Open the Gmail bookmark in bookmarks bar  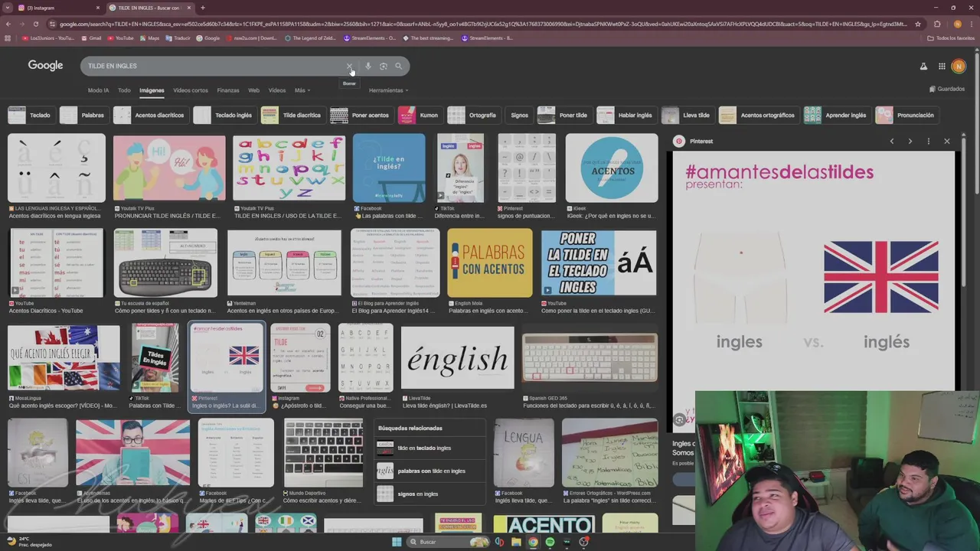click(x=91, y=37)
